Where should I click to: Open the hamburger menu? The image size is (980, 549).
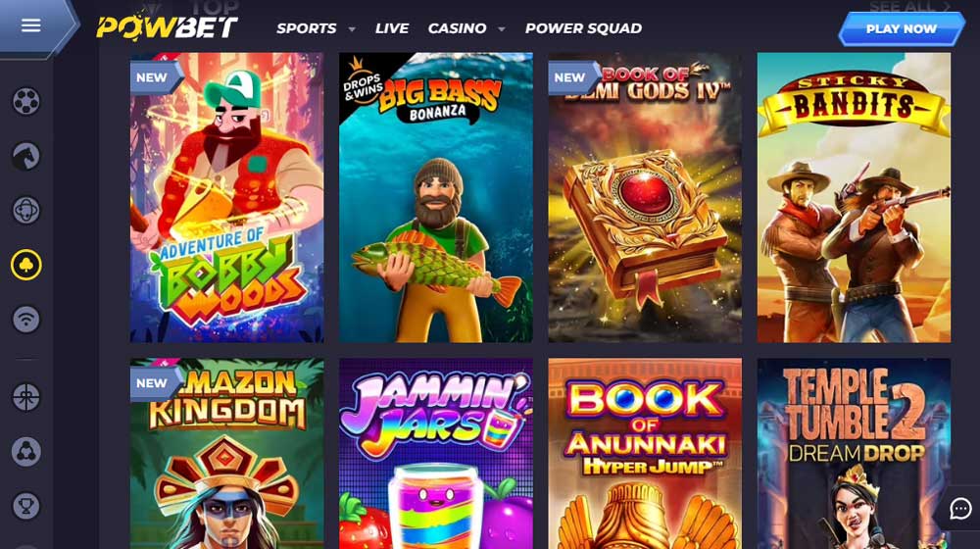[x=30, y=25]
